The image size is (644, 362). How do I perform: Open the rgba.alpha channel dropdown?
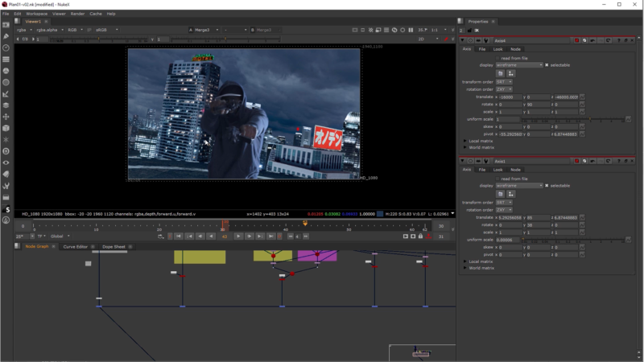(50, 30)
